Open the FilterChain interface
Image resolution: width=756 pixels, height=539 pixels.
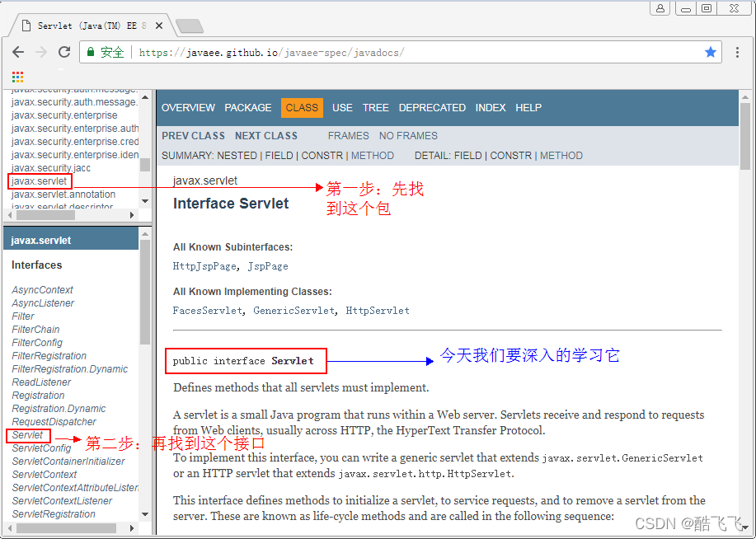tap(35, 330)
